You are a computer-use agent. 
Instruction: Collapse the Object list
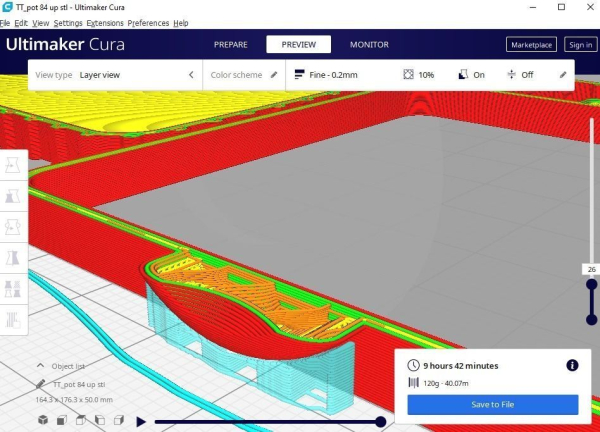40,366
